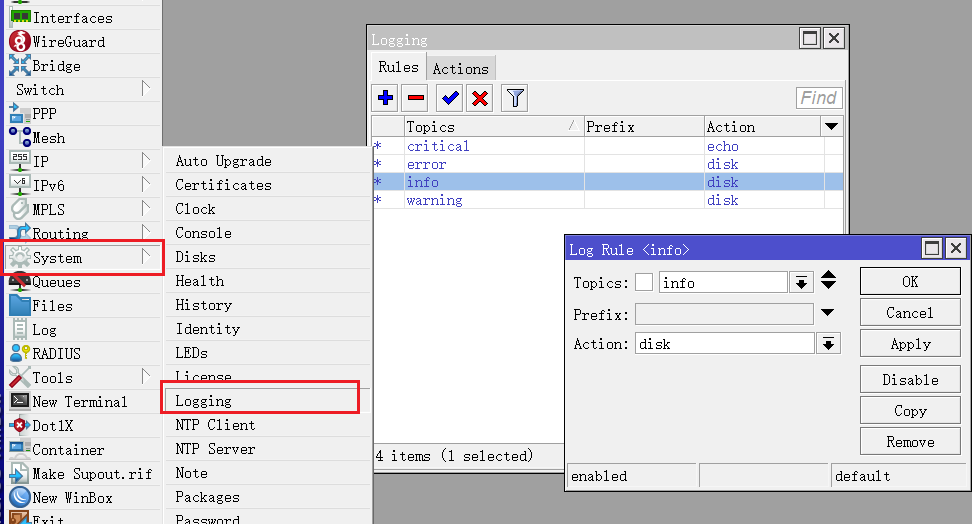Click the blue plus Add rule icon
The height and width of the screenshot is (527, 972).
(385, 98)
